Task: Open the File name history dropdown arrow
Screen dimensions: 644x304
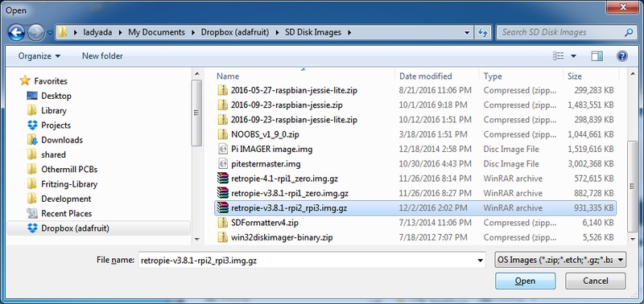Action: coord(480,260)
